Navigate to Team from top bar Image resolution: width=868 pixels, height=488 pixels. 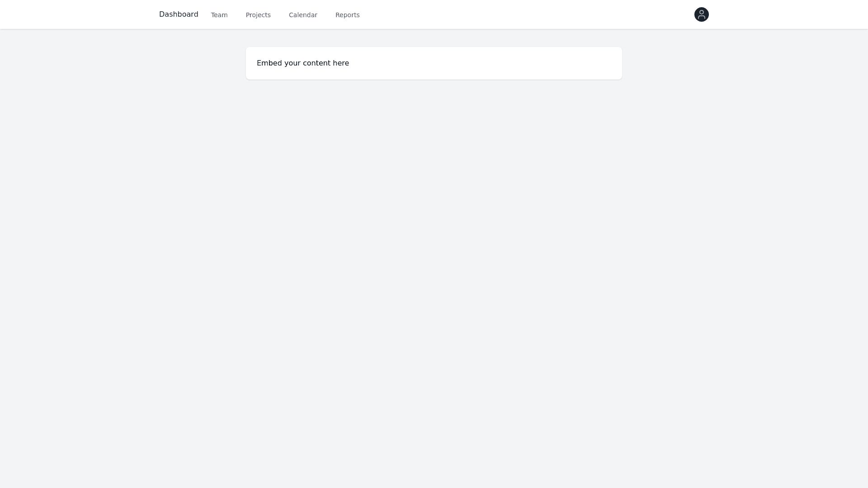coord(219,15)
